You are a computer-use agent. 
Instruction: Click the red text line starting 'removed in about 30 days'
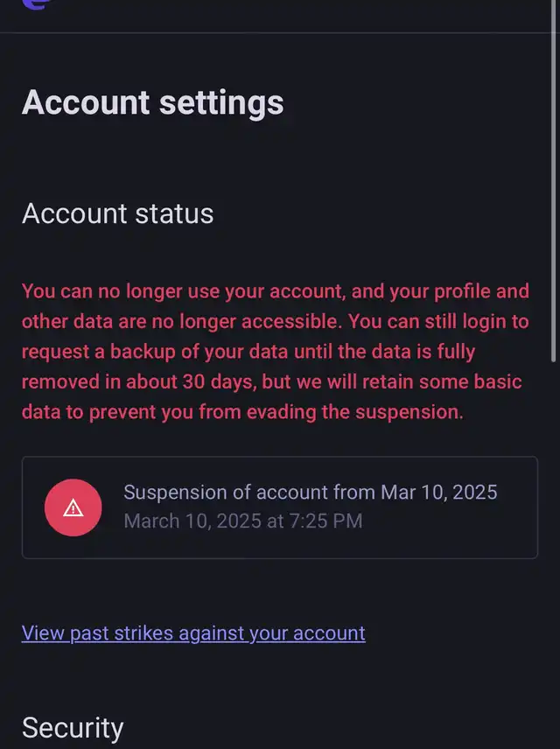(x=271, y=382)
